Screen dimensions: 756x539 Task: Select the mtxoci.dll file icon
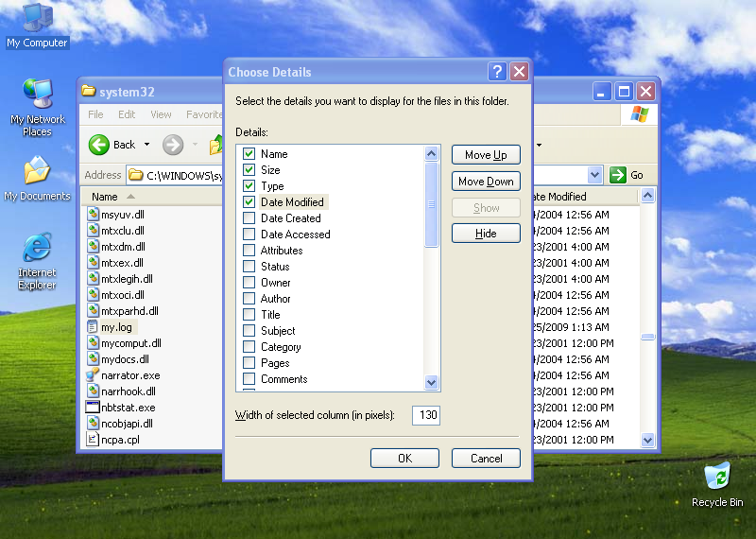pyautogui.click(x=93, y=294)
